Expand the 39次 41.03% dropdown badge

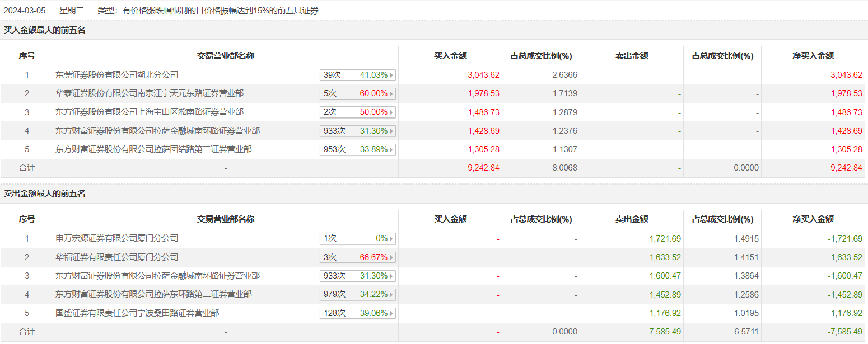(x=357, y=75)
